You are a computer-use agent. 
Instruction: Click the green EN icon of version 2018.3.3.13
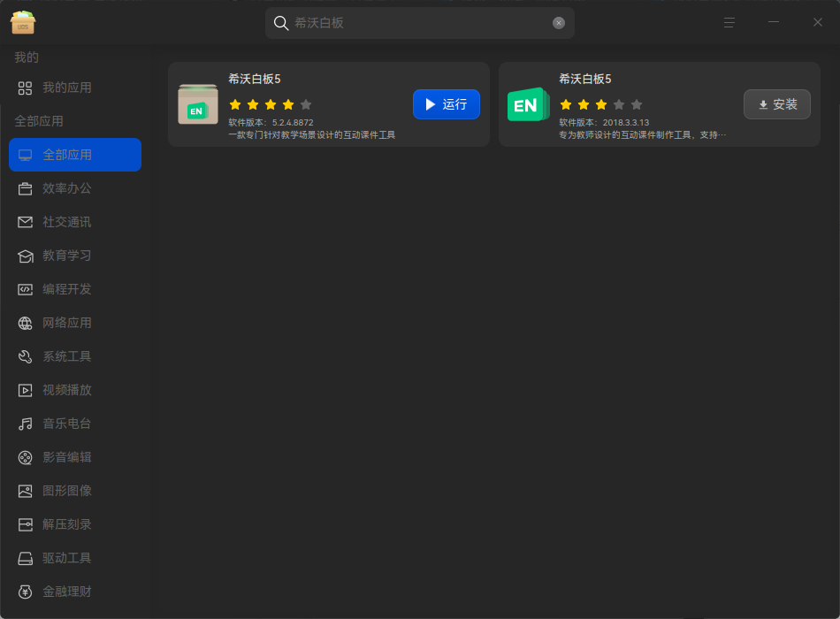pos(528,104)
